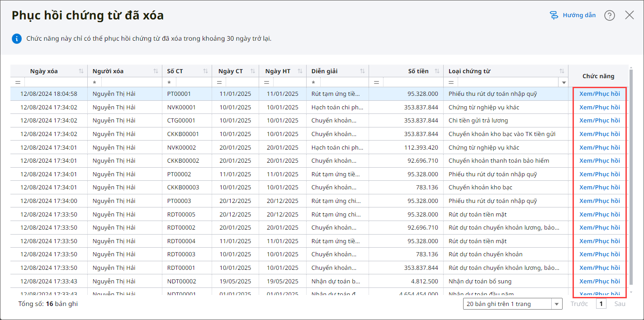This screenshot has height=320, width=644.
Task: Close the Phục hồi chứng từ dialog
Action: [x=630, y=15]
